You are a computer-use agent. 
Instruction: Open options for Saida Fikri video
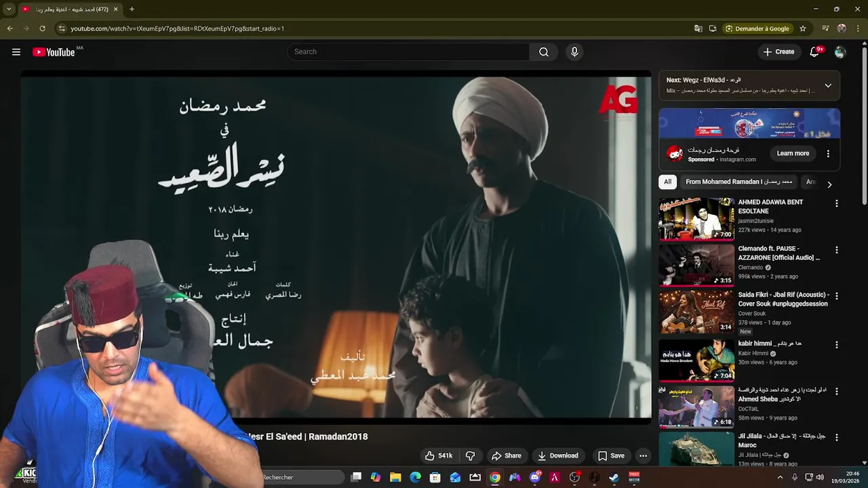(x=836, y=296)
